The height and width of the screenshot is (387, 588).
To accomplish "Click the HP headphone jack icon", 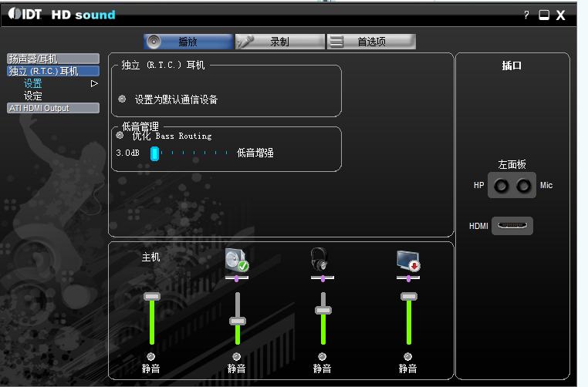I will 502,186.
